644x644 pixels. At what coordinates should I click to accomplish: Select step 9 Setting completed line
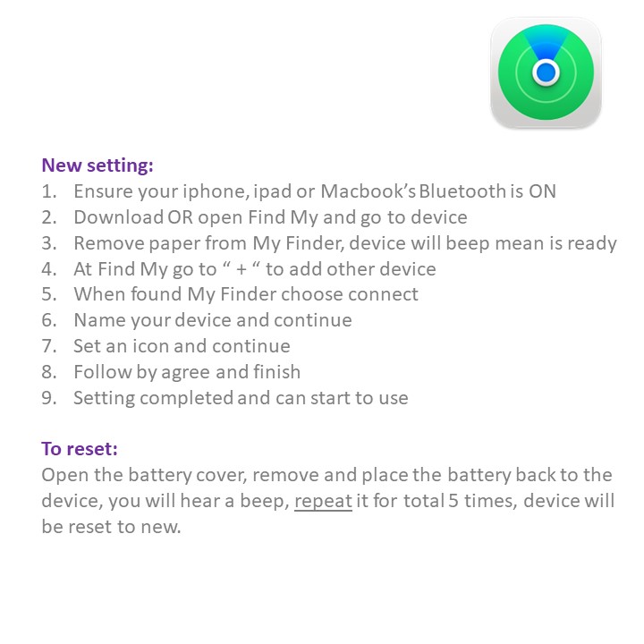(x=225, y=397)
